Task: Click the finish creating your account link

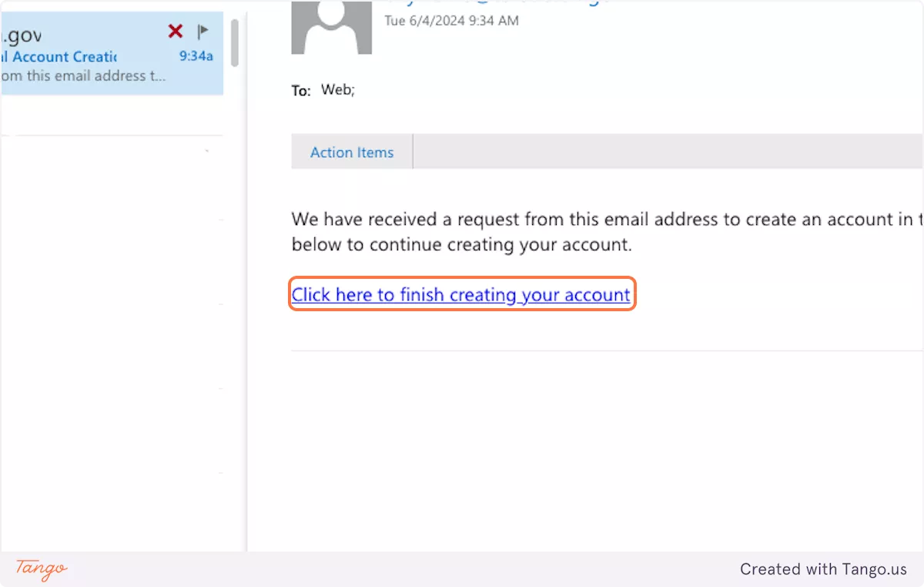Action: [460, 294]
